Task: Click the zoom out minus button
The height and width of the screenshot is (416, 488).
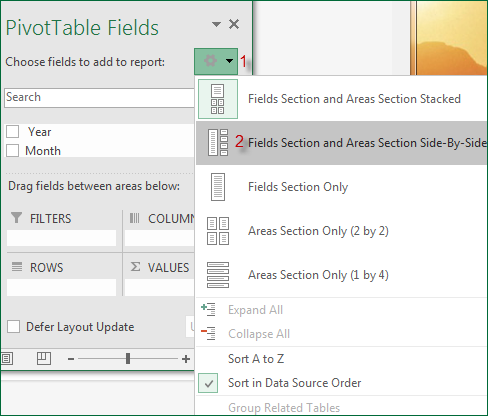Action: [71, 359]
